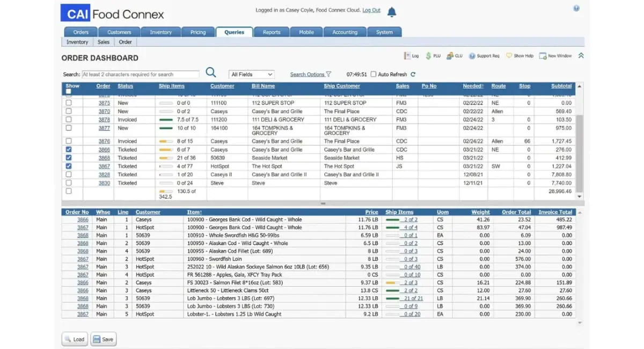Check the box for order 3830
This screenshot has height=349, width=644.
[68, 183]
